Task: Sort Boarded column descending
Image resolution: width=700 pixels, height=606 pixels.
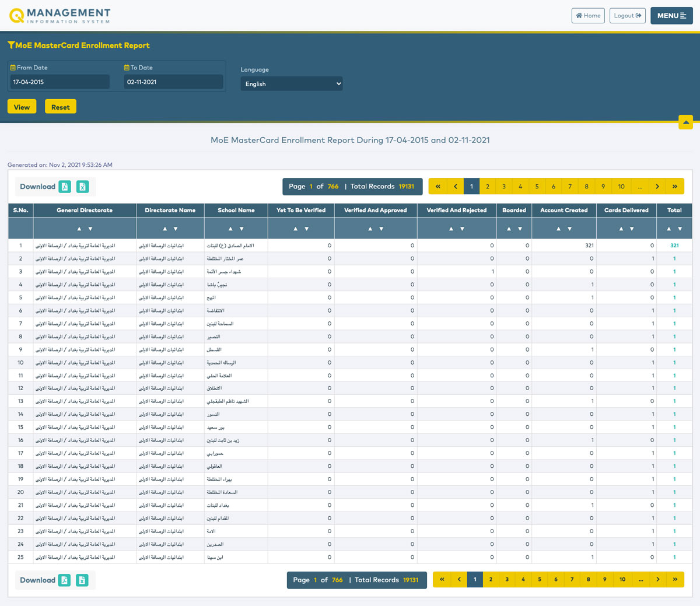Action: (520, 229)
